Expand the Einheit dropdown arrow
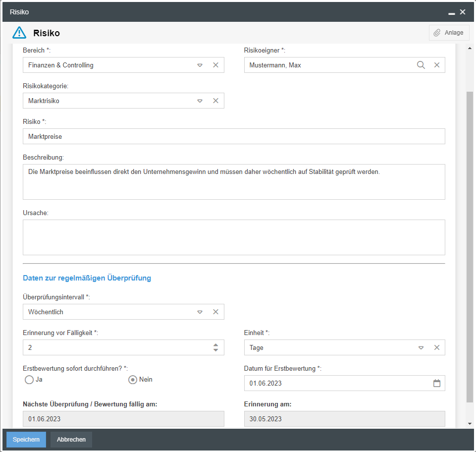 (421, 347)
